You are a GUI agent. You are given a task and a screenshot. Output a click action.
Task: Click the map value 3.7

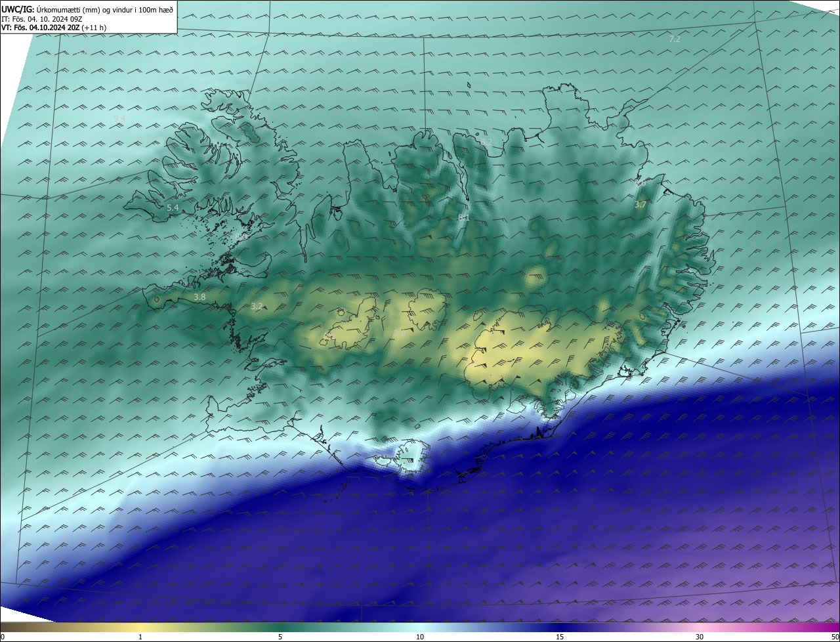640,205
